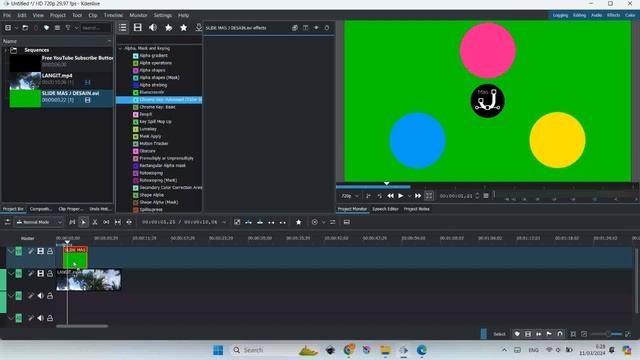Show custom effects star-plus icon
Image resolution: width=640 pixels, height=360 pixels.
pos(168,27)
